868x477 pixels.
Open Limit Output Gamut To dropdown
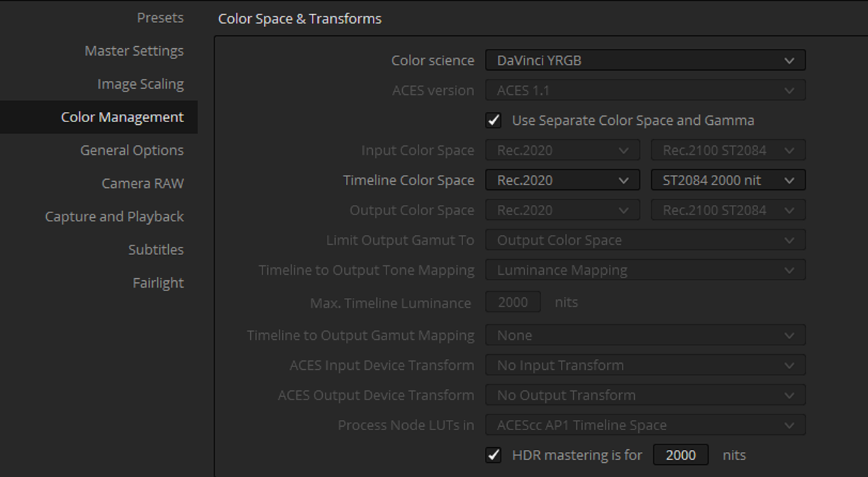click(646, 240)
